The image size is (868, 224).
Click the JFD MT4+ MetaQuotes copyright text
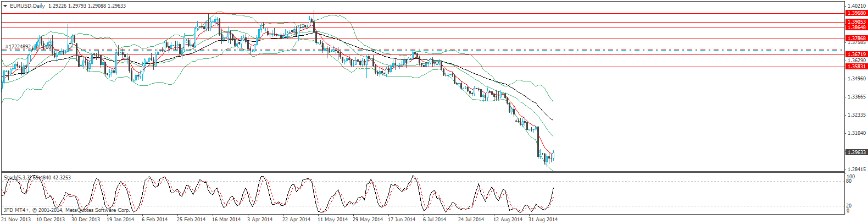pyautogui.click(x=66, y=210)
